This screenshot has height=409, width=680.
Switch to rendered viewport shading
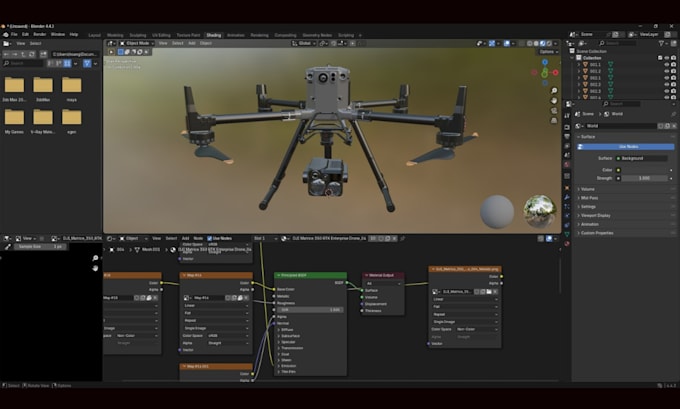coord(549,43)
